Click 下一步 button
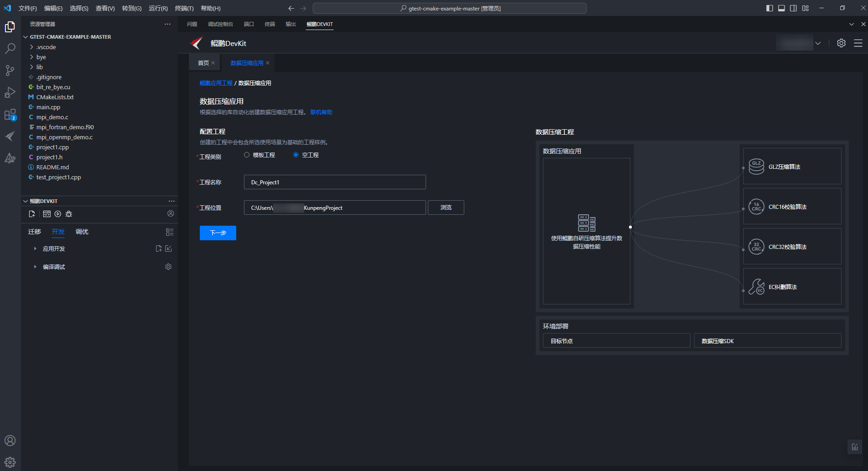The image size is (868, 471). coord(218,233)
